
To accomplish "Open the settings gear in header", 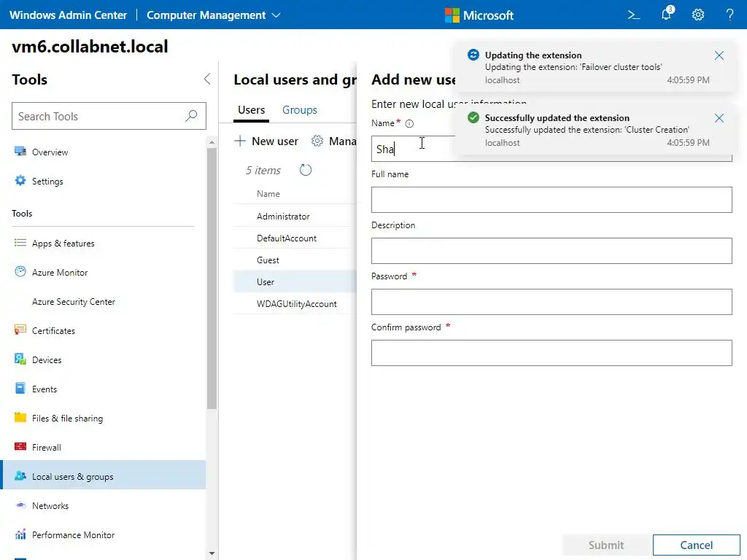I will [698, 15].
